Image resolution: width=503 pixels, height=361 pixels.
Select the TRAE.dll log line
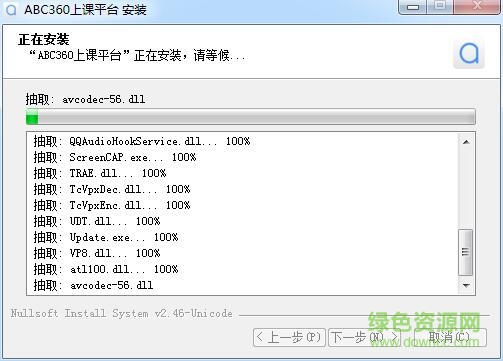[100, 173]
